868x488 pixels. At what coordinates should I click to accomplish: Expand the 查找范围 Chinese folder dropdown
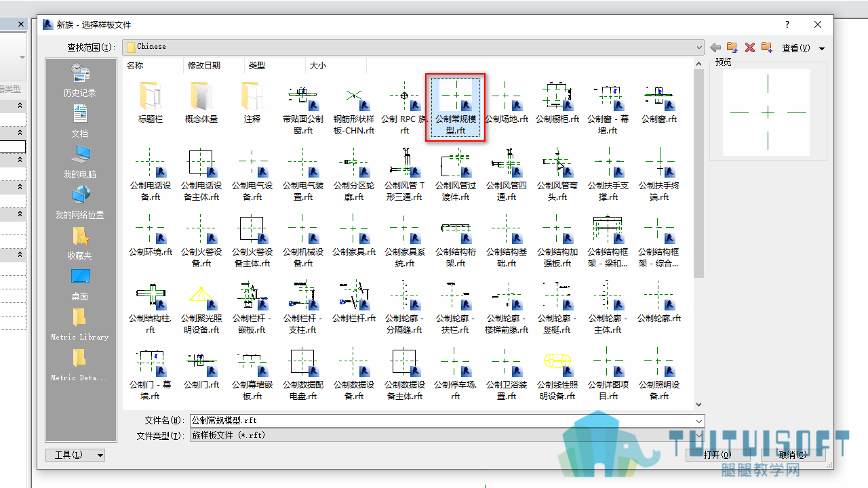[x=699, y=47]
